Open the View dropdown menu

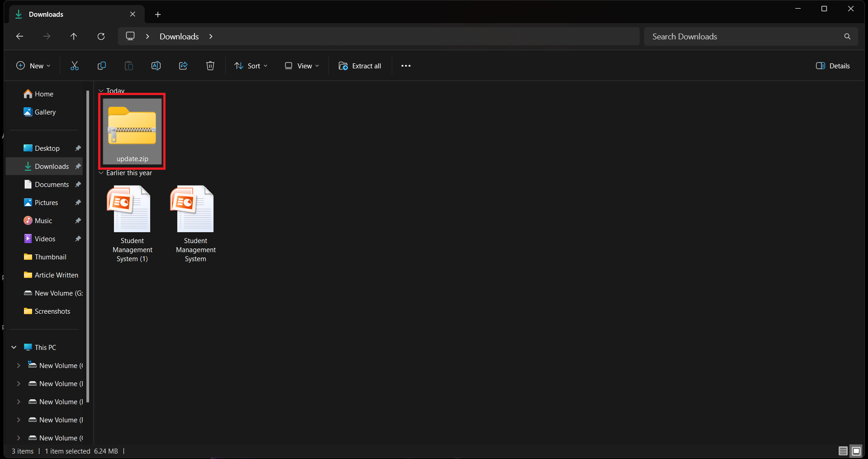coord(302,66)
